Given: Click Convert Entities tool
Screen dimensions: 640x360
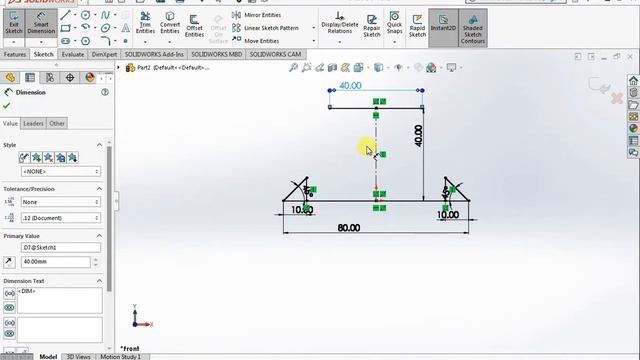Looking at the screenshot, I should click(170, 23).
